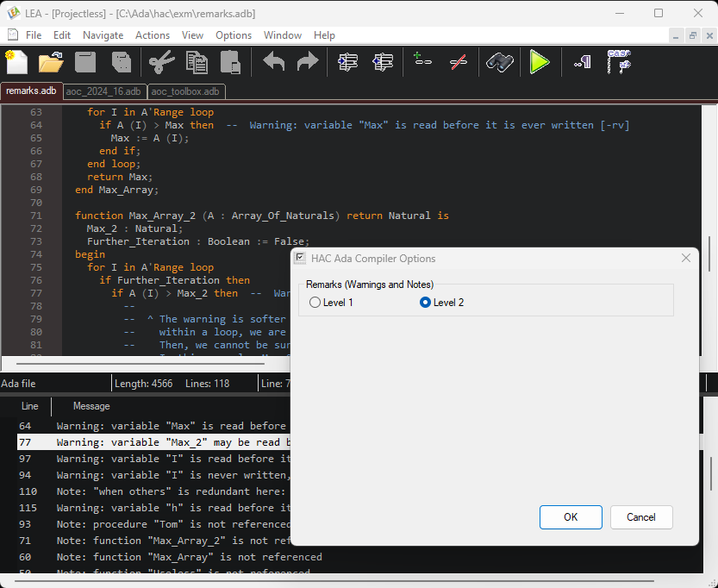The width and height of the screenshot is (718, 588).
Task: Redo edit with forward arrow icon
Action: pos(307,62)
